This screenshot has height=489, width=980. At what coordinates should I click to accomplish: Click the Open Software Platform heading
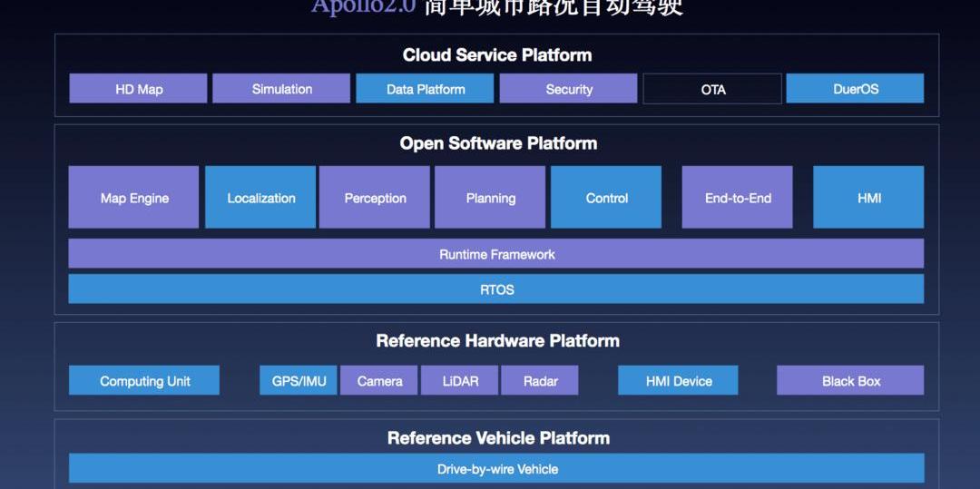pos(498,143)
